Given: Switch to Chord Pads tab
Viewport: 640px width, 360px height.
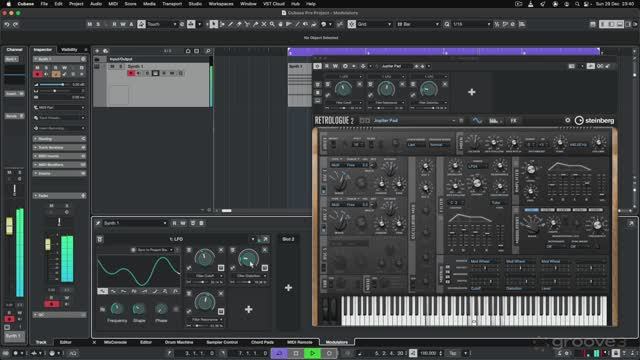Looking at the screenshot, I should click(262, 342).
